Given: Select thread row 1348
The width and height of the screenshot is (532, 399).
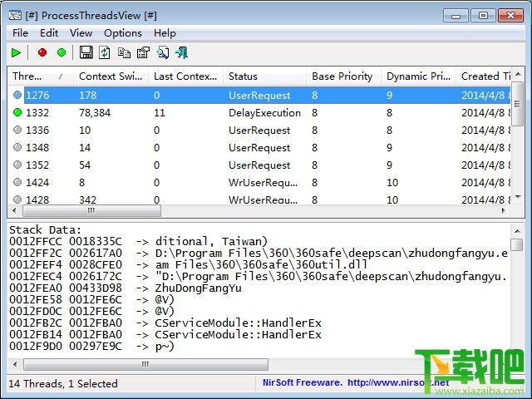Looking at the screenshot, I should 259,148.
